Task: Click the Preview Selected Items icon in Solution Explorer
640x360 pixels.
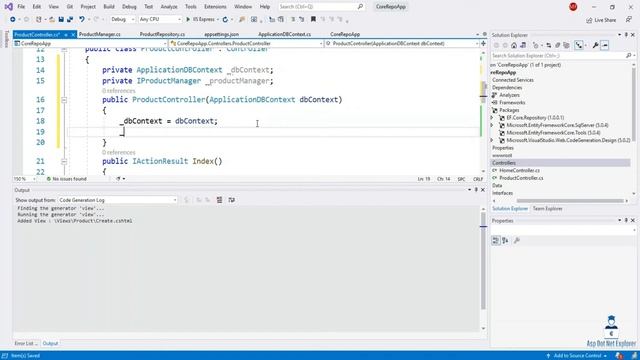Action: 605,45
